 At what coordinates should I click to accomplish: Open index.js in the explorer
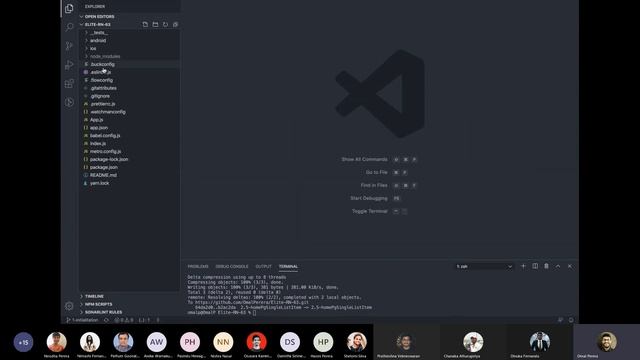tap(98, 143)
